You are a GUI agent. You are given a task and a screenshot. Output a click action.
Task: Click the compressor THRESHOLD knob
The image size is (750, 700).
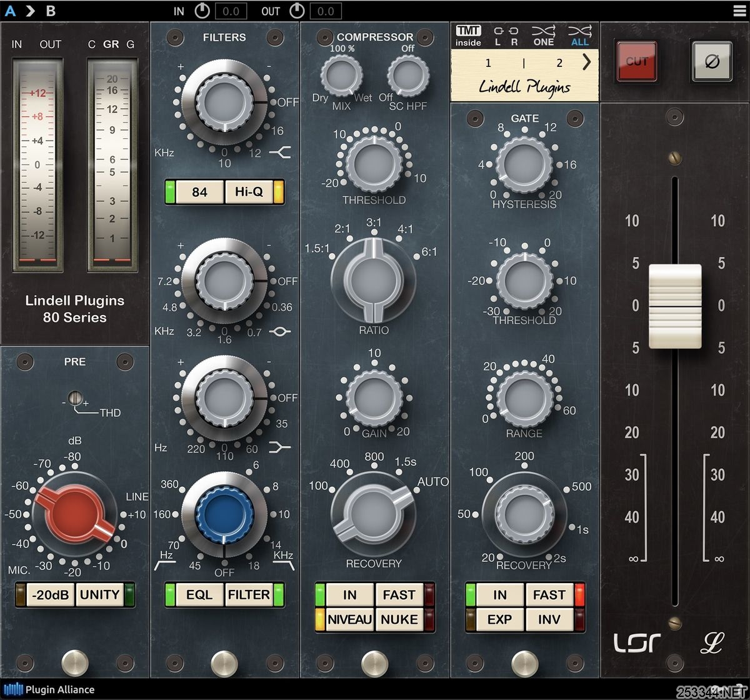click(374, 164)
